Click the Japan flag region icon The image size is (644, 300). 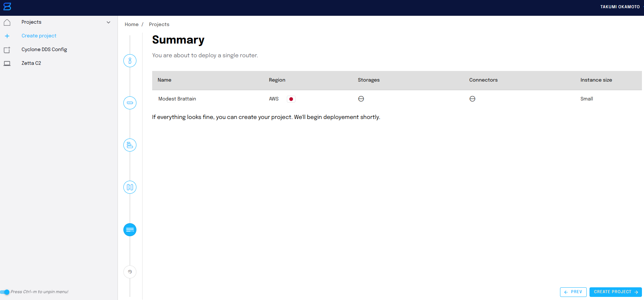pos(291,99)
